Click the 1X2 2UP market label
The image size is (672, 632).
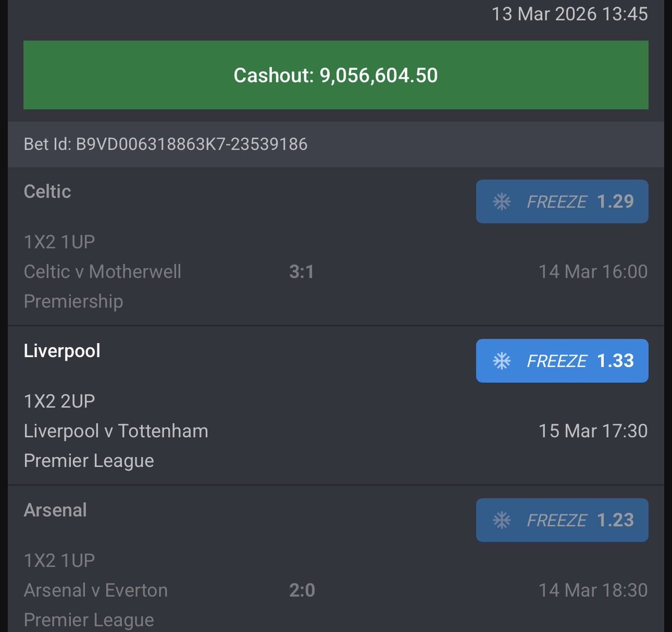click(x=59, y=401)
